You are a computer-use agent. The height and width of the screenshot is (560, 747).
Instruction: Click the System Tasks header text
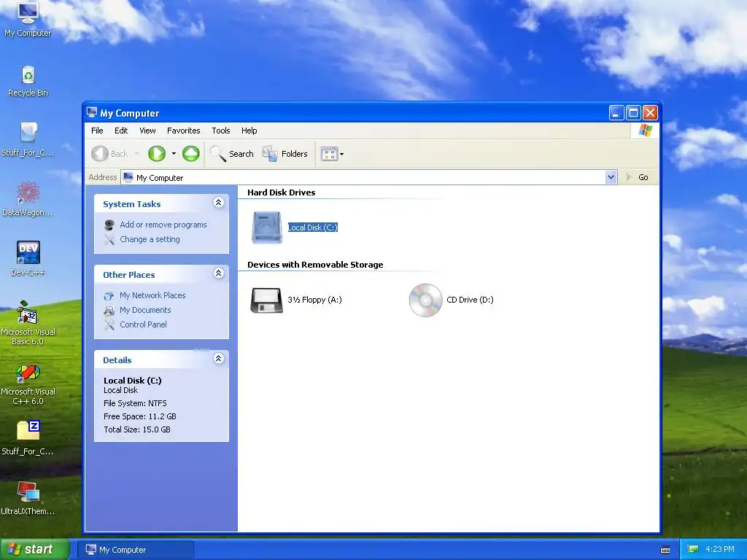click(x=131, y=204)
